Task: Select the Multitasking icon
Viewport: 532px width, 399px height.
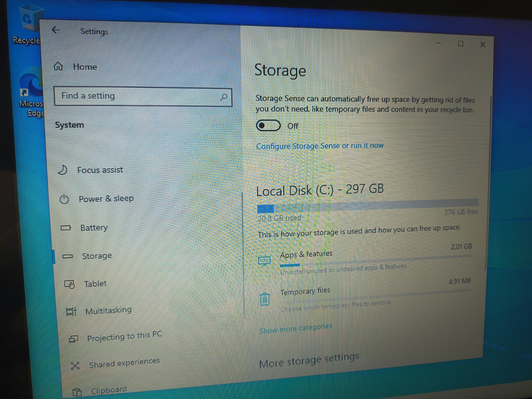Action: (71, 312)
